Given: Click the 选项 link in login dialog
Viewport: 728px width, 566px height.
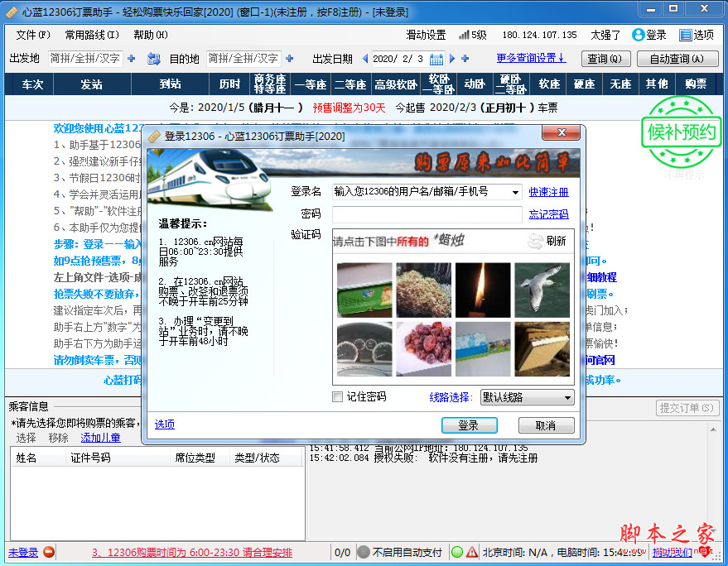Looking at the screenshot, I should click(165, 424).
